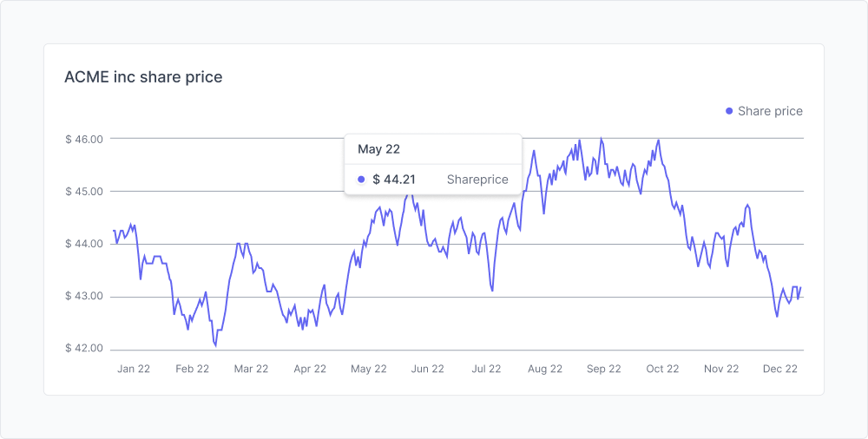Click the May 22 x-axis label
The width and height of the screenshot is (868, 439).
[369, 369]
